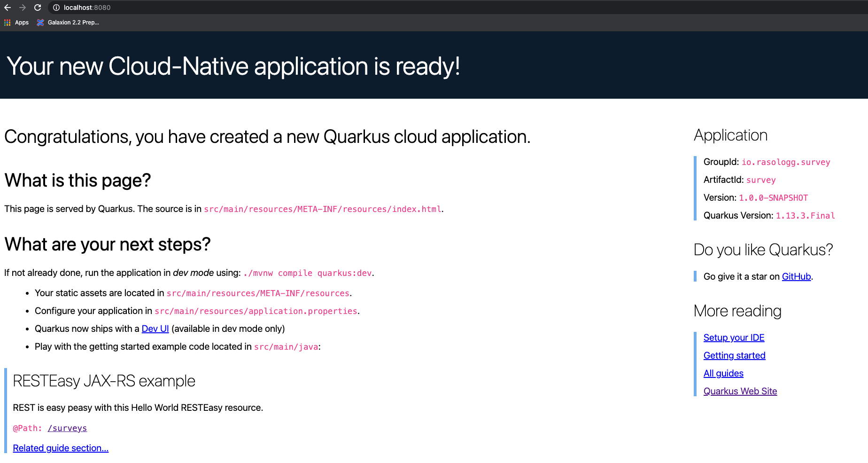The image size is (868, 463).
Task: Reload the localhost:8080 page
Action: coord(37,8)
